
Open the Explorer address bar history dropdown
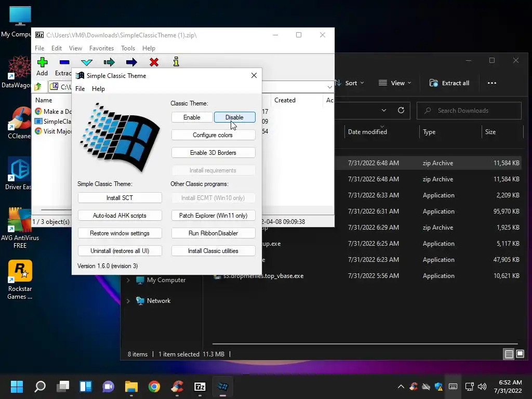(x=384, y=110)
